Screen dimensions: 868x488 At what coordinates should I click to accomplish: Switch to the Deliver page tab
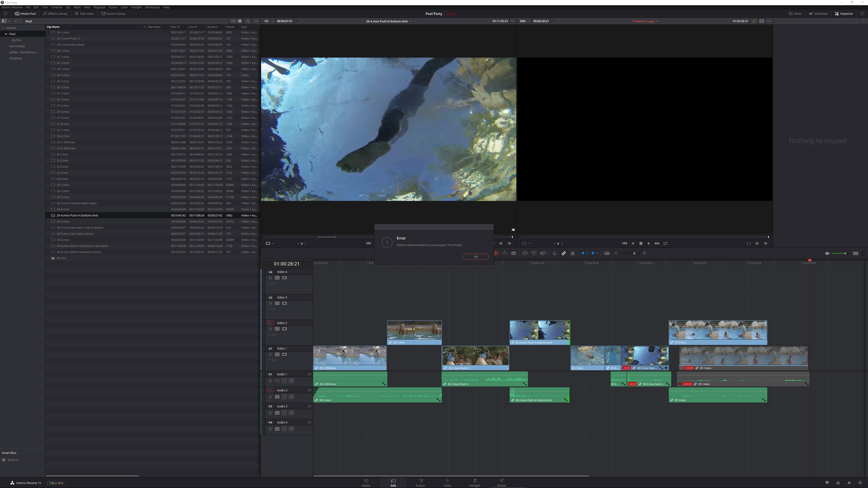[x=501, y=483]
